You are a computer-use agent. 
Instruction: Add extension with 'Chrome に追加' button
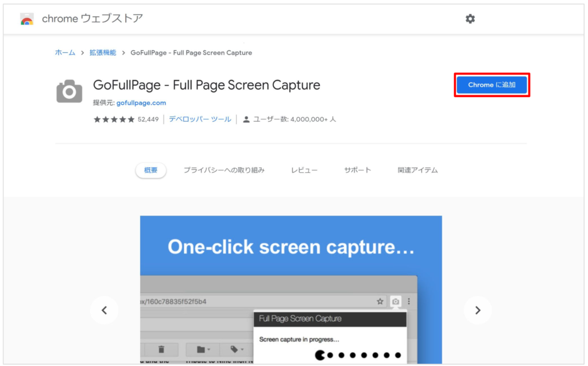[492, 85]
